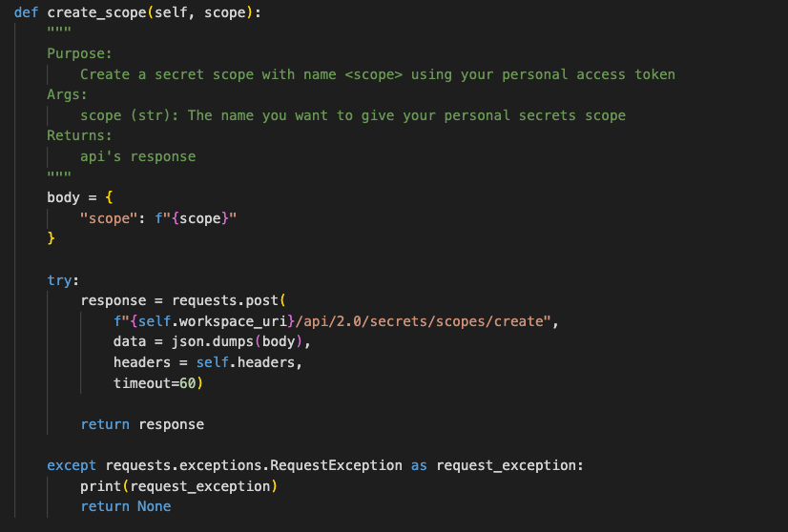788x532 pixels.
Task: Click the closing yellow curly brace
Action: tap(51, 238)
